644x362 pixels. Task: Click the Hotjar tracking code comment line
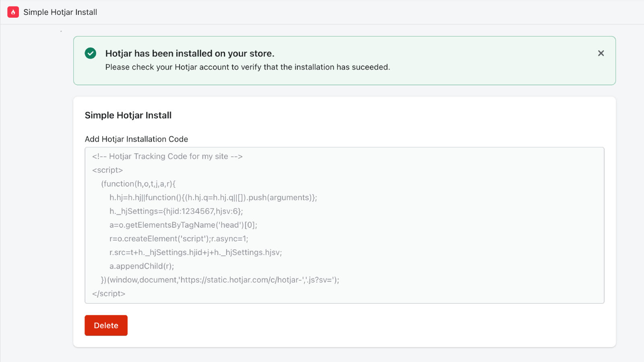pos(167,156)
